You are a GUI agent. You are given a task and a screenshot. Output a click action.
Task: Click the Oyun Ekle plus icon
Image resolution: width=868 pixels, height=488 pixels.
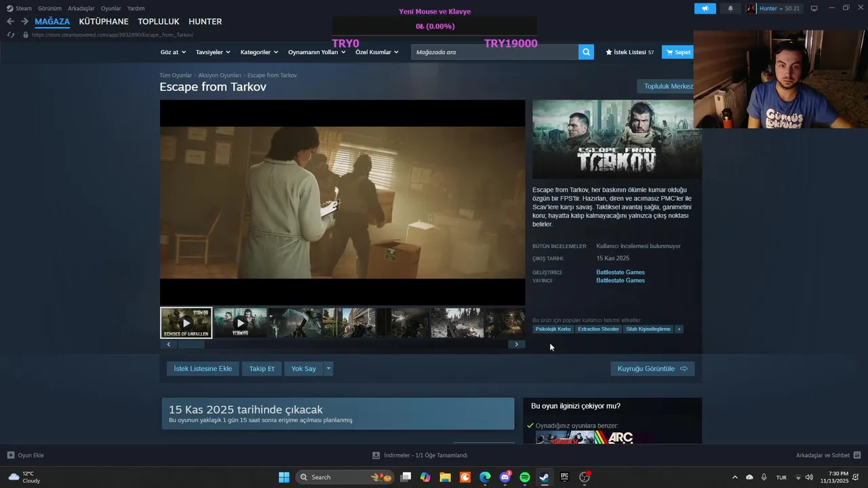pos(11,455)
